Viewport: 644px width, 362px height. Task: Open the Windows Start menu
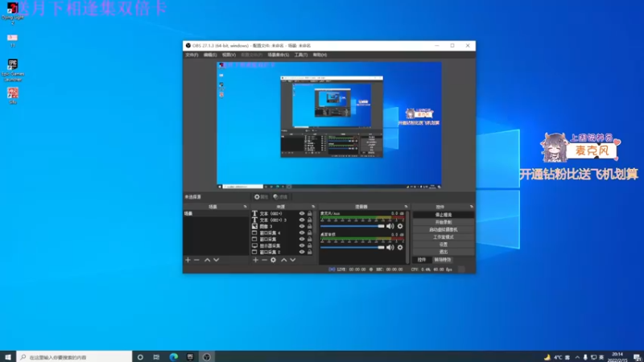pyautogui.click(x=8, y=356)
